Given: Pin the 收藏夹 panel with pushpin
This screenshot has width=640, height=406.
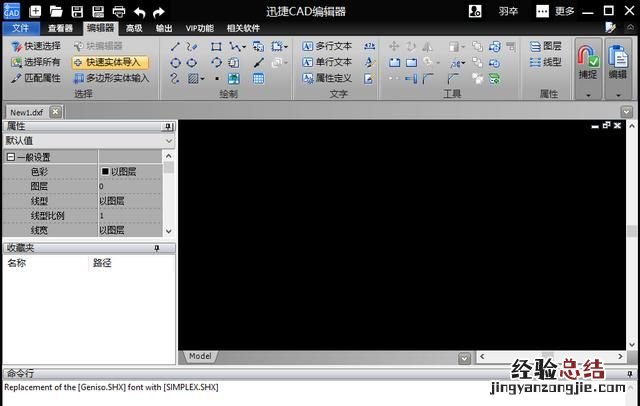Looking at the screenshot, I should point(156,247).
